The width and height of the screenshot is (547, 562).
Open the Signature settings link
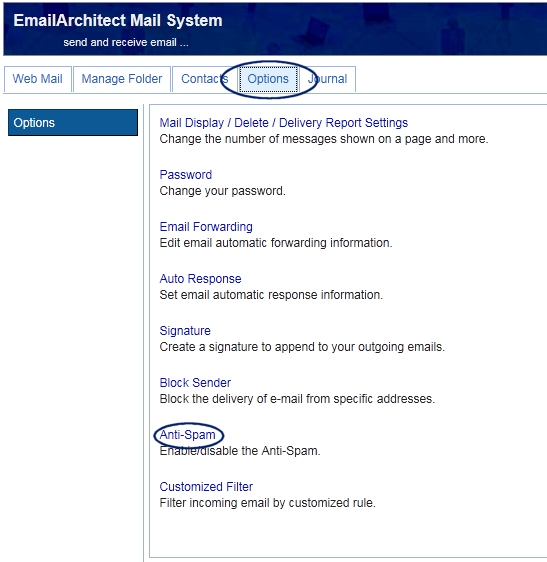pyautogui.click(x=185, y=330)
